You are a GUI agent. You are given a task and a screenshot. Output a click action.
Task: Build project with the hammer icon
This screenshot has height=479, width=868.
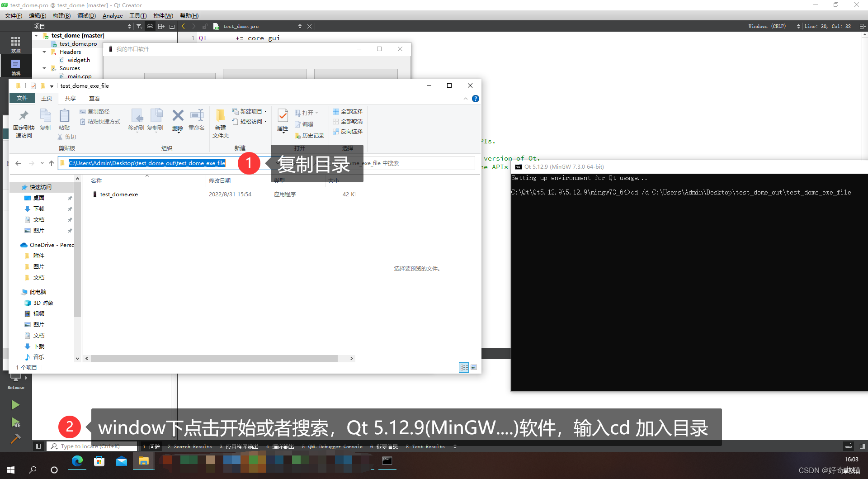[15, 439]
